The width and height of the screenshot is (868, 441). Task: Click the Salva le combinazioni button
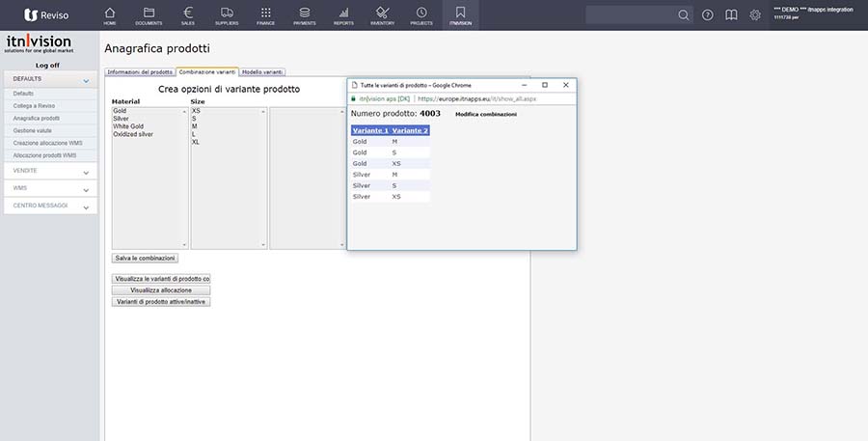click(x=145, y=258)
